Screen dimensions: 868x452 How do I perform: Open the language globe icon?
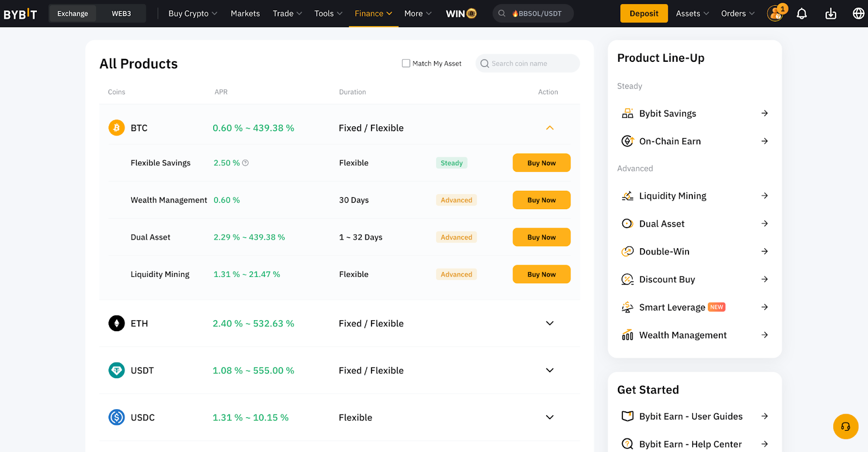tap(859, 14)
